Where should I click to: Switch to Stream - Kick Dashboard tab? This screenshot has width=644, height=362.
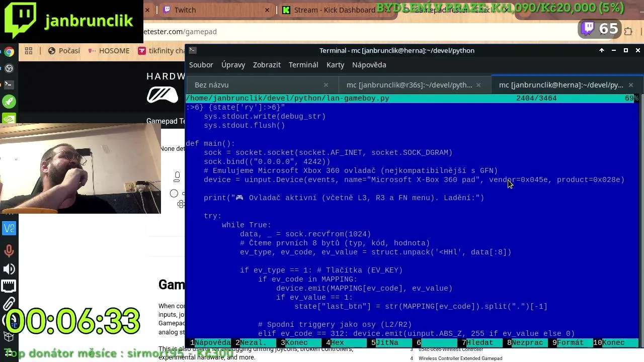(334, 10)
